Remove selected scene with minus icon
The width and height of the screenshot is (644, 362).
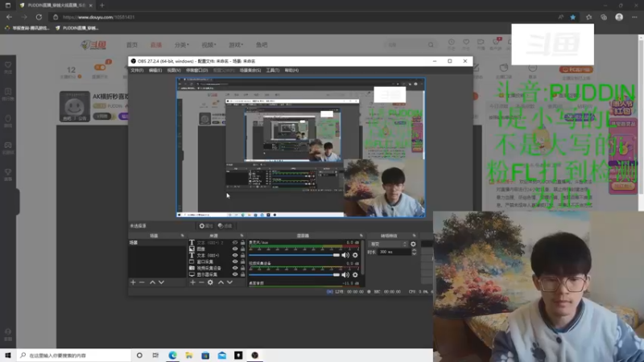(142, 282)
